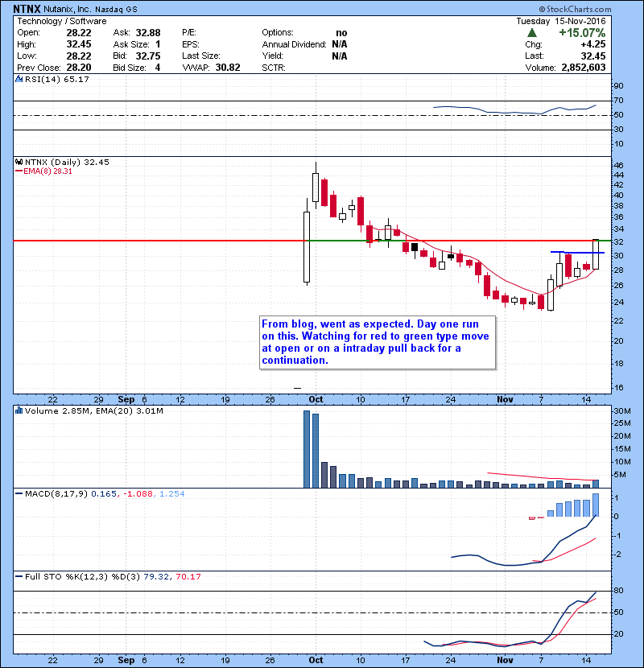Click the SCTR label
Screen dimensions: 644x668
tap(274, 68)
